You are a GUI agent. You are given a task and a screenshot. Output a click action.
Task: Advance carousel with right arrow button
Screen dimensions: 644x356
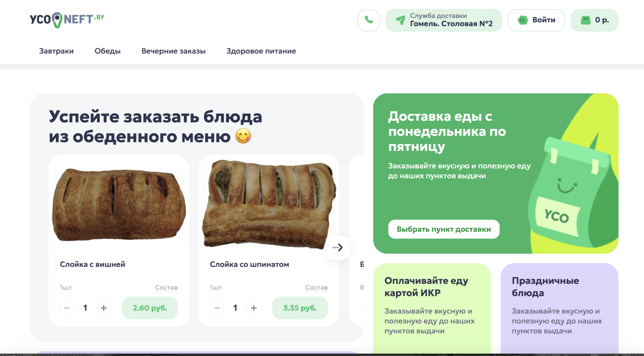point(338,247)
